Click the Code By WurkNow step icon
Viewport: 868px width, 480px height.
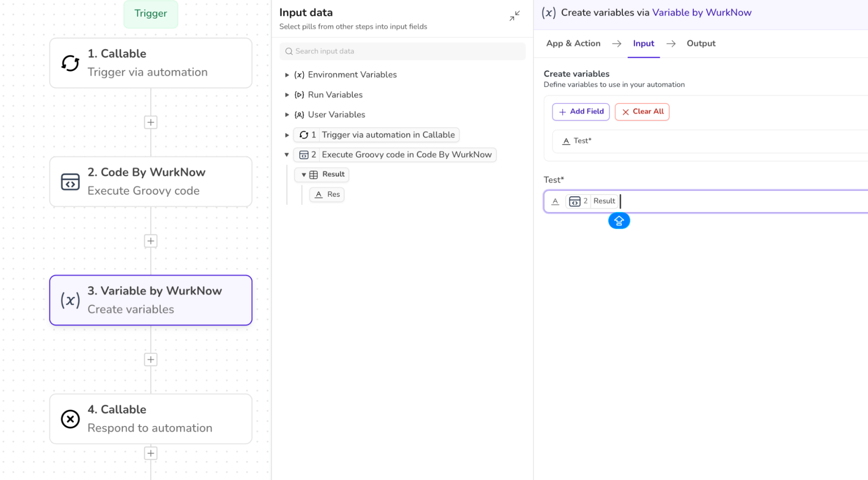tap(70, 182)
